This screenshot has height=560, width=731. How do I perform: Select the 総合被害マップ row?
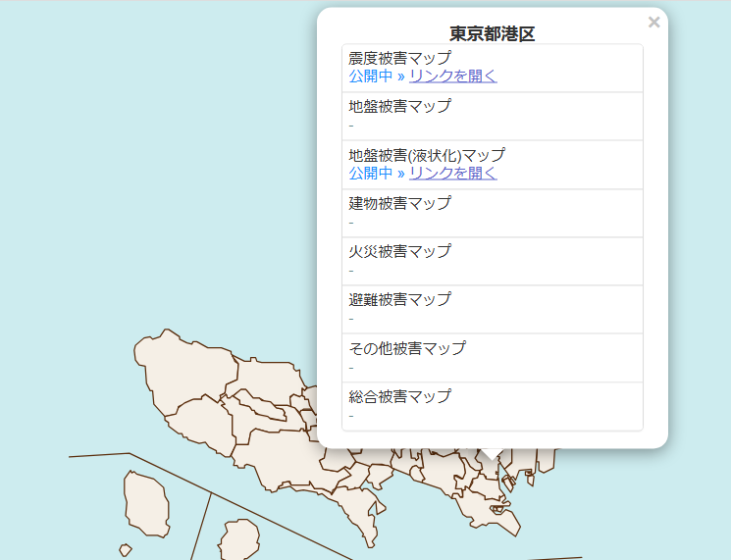tap(492, 405)
